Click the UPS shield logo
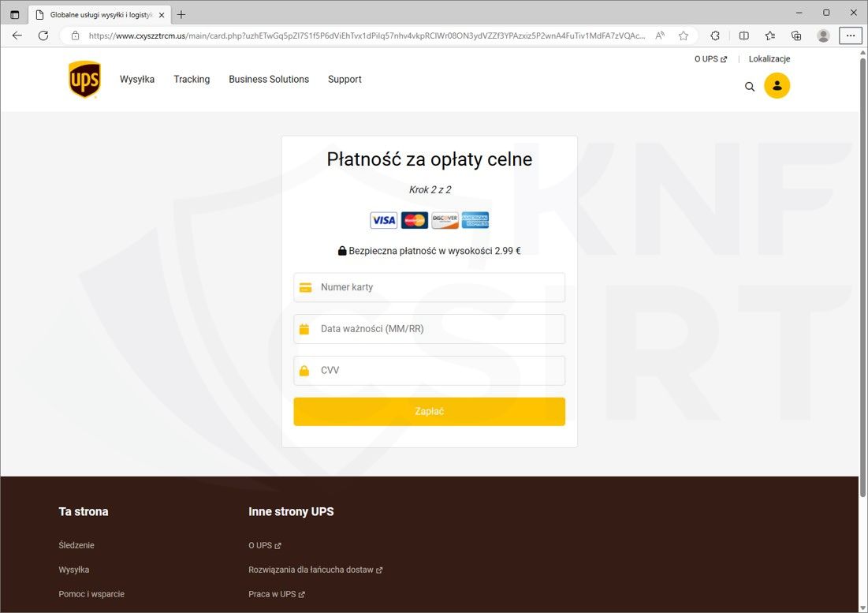868x613 pixels. pos(84,80)
